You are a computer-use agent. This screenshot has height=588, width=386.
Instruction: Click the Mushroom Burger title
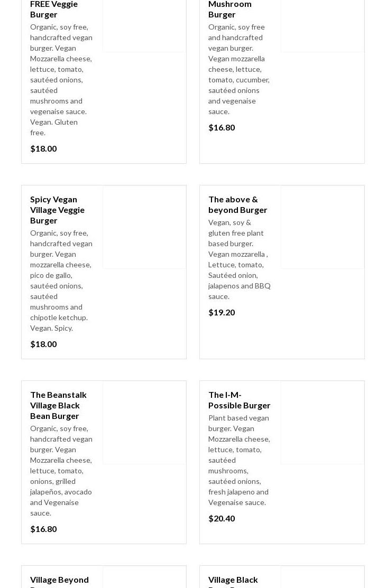229,9
